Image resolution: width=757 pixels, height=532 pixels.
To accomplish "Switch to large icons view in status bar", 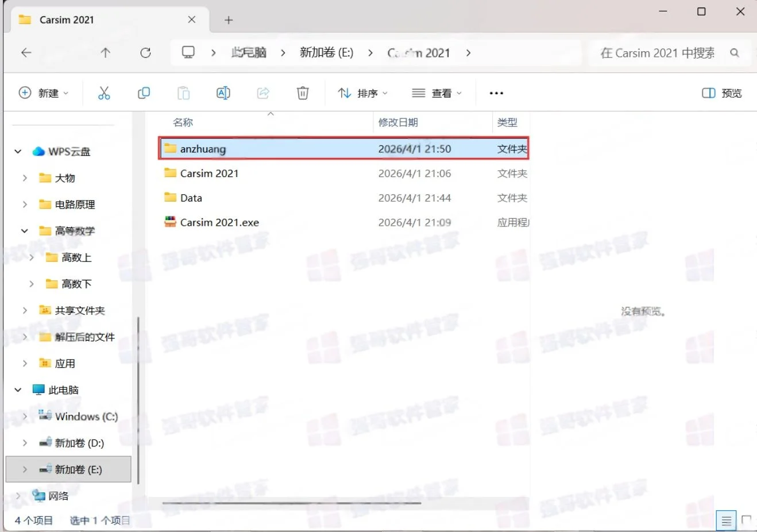I will click(x=746, y=520).
